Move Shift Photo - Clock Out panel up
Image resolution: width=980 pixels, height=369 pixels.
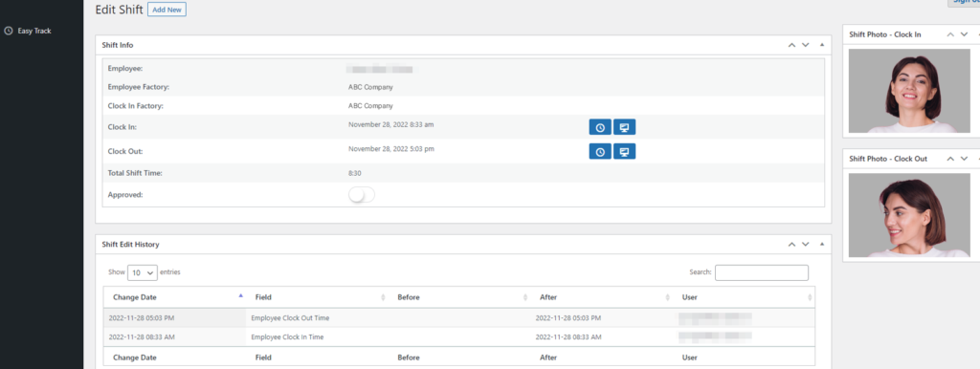coord(950,159)
